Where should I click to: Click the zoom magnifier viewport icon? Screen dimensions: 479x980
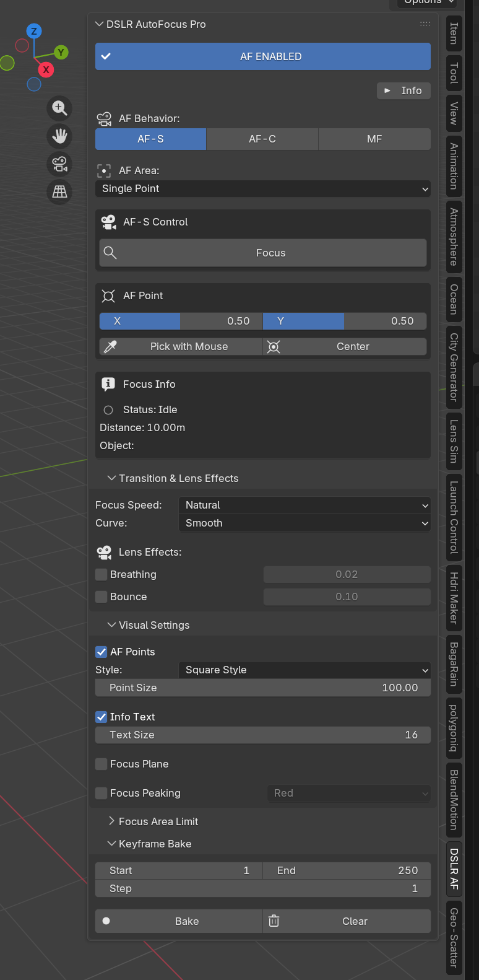point(59,108)
